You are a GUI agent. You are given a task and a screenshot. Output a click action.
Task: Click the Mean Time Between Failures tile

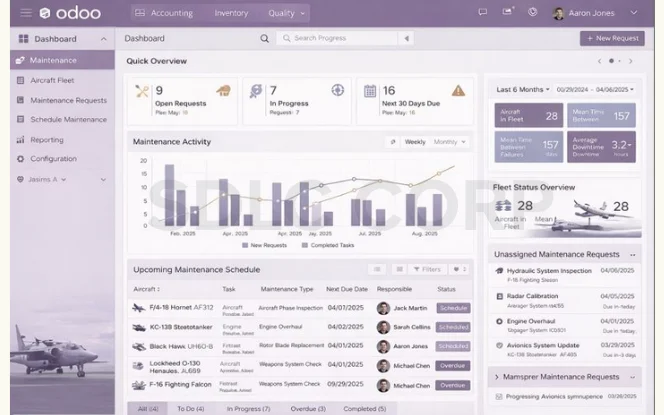(529, 147)
